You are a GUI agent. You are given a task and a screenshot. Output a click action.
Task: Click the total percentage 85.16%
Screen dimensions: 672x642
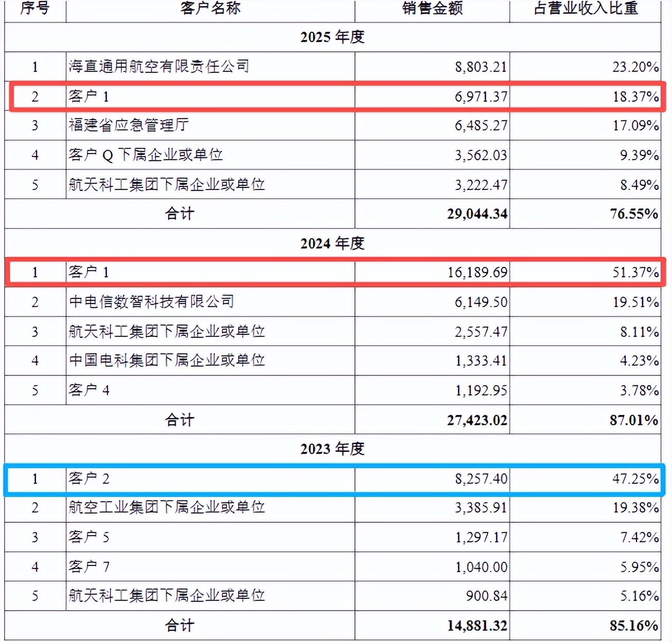(634, 626)
